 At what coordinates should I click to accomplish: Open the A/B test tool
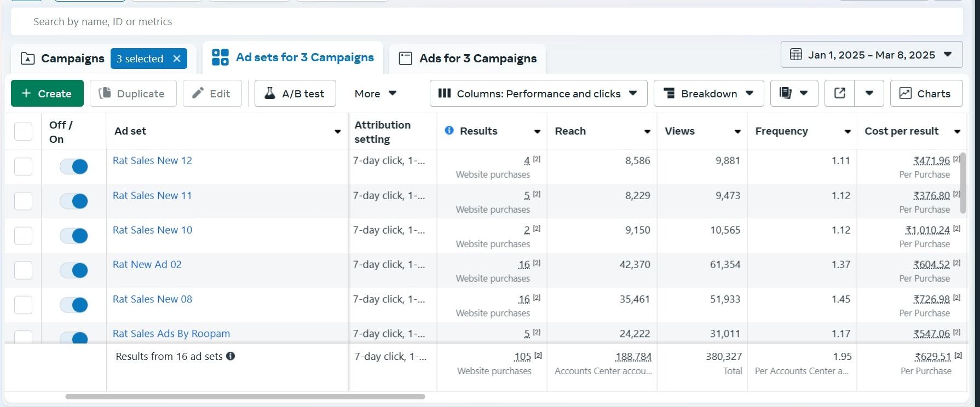pyautogui.click(x=295, y=94)
